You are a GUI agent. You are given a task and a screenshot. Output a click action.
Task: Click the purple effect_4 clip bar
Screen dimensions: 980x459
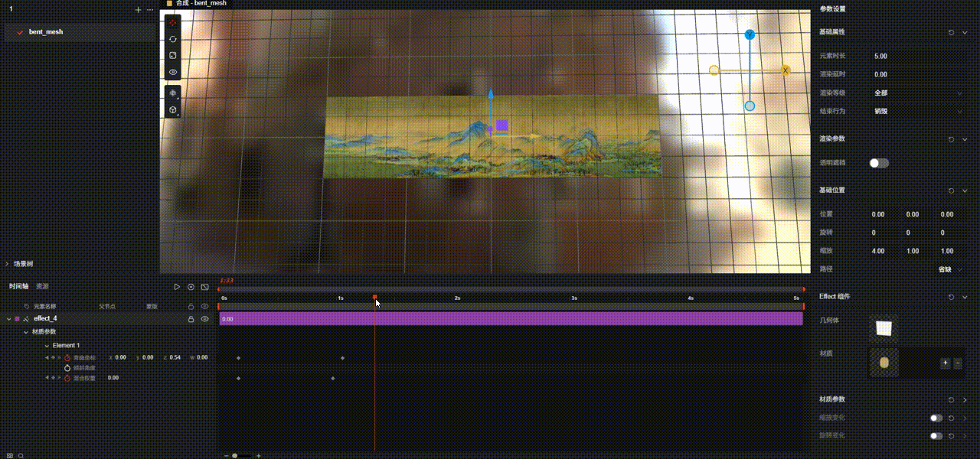pos(511,319)
